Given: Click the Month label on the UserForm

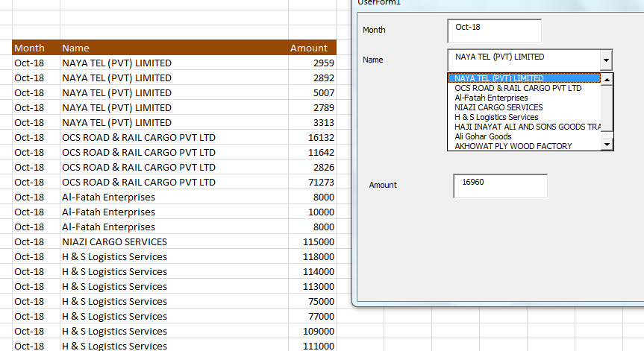Looking at the screenshot, I should pos(374,30).
